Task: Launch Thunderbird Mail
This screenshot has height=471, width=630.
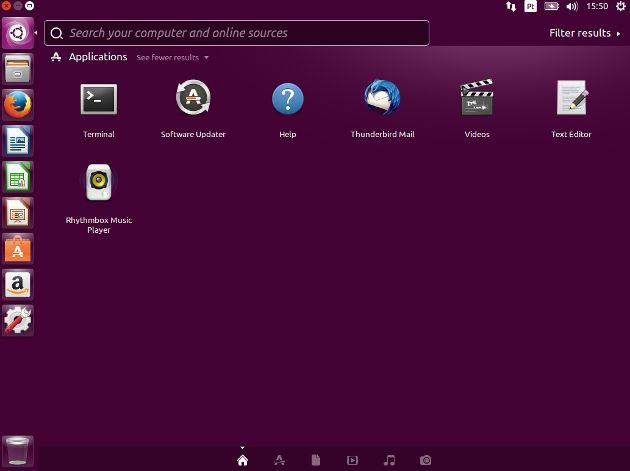Action: (382, 100)
